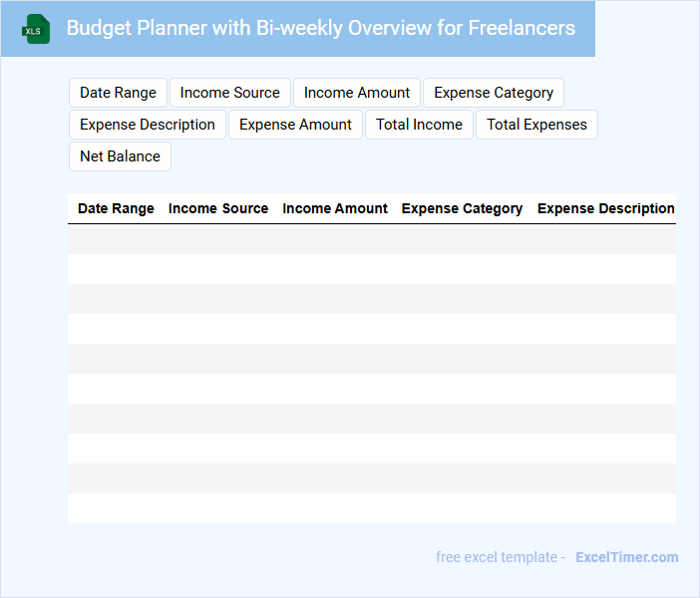Select the Total Expenses tag
Viewport: 700px width, 598px height.
coord(536,125)
